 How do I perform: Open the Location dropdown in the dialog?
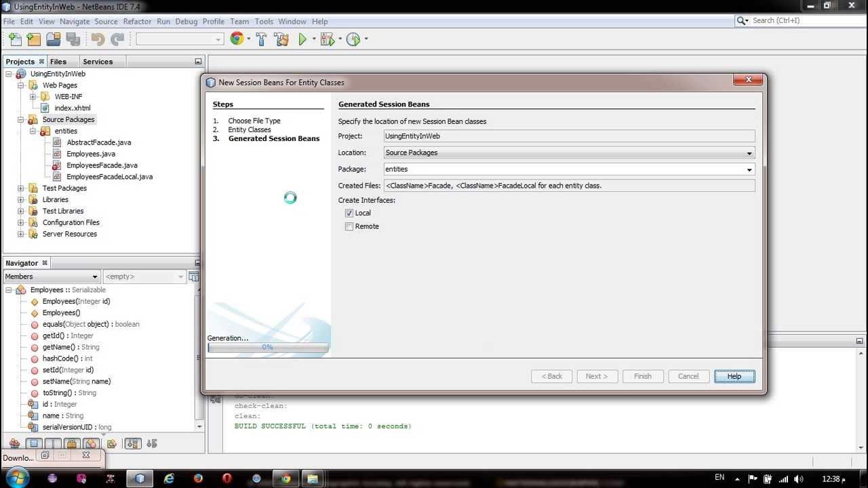point(749,153)
